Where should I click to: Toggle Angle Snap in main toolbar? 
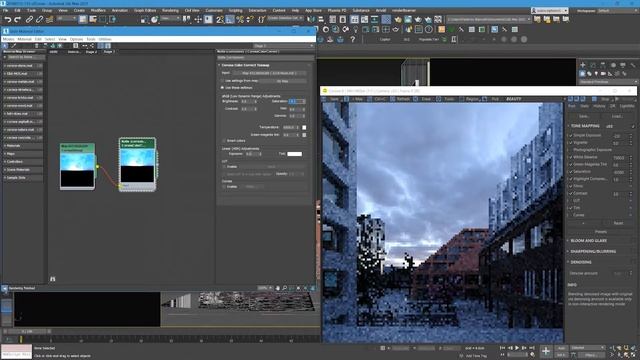click(230, 19)
